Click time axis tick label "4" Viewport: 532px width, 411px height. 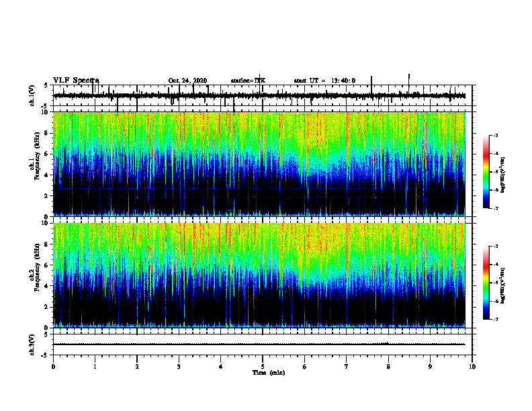pos(221,367)
